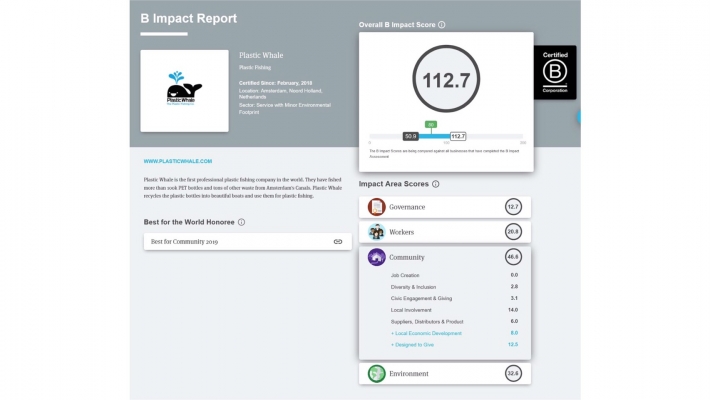
Task: Click the green Environment globe icon
Action: click(377, 374)
